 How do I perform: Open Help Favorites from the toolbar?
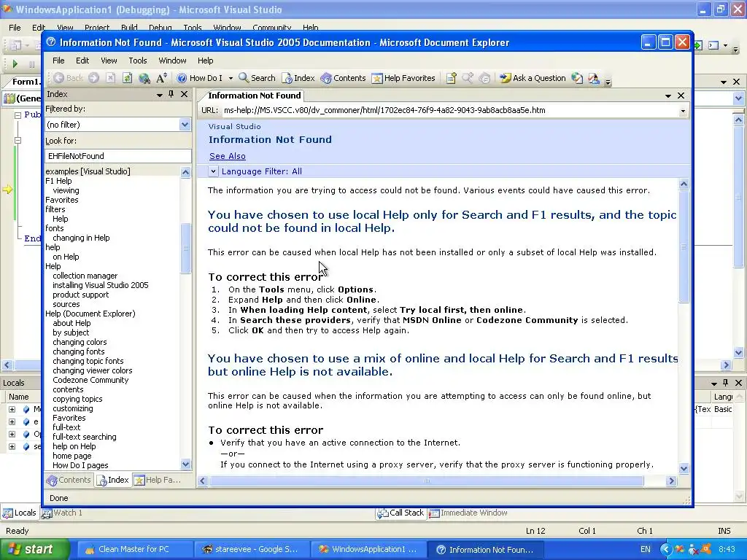tap(403, 78)
